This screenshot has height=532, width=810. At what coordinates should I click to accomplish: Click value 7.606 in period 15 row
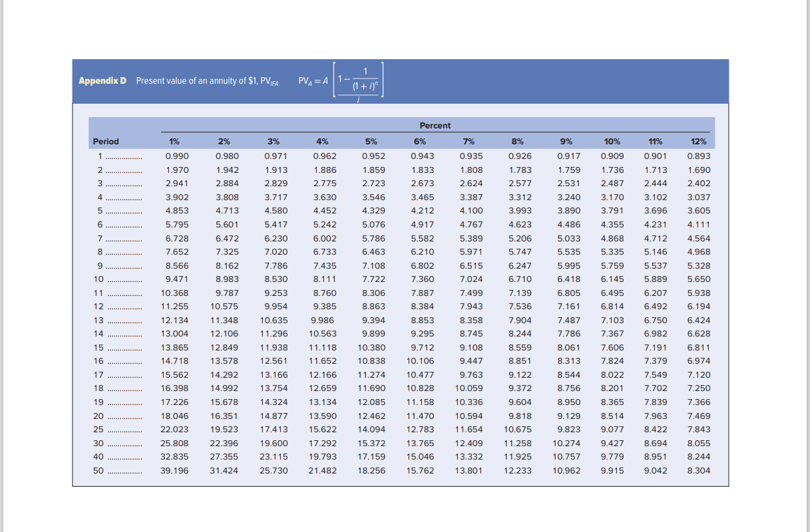tap(612, 347)
